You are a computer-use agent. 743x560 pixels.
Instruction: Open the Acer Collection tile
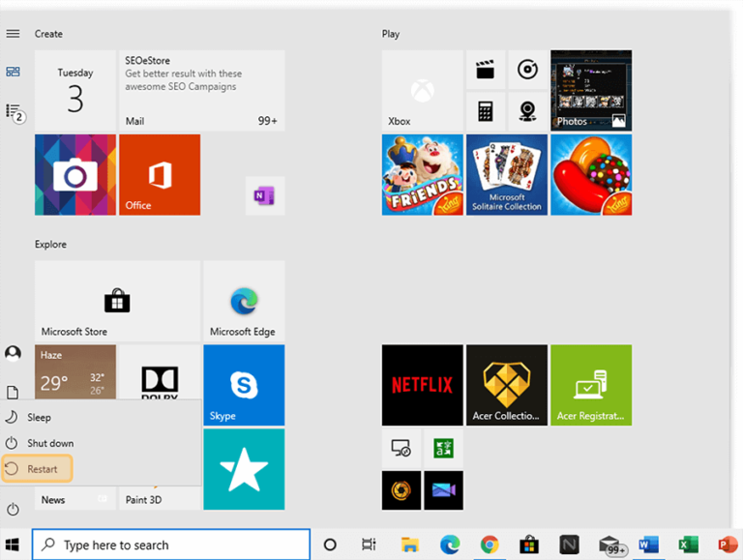[x=507, y=385]
